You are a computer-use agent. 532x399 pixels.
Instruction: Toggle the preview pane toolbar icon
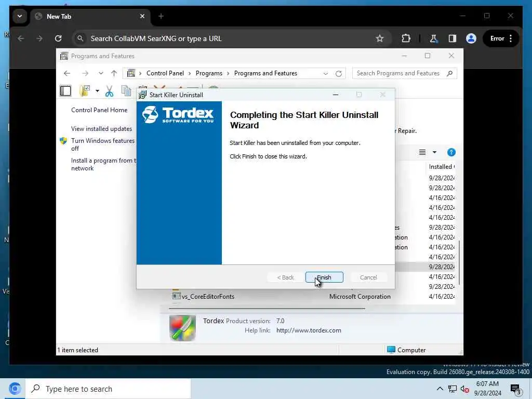coord(65,91)
